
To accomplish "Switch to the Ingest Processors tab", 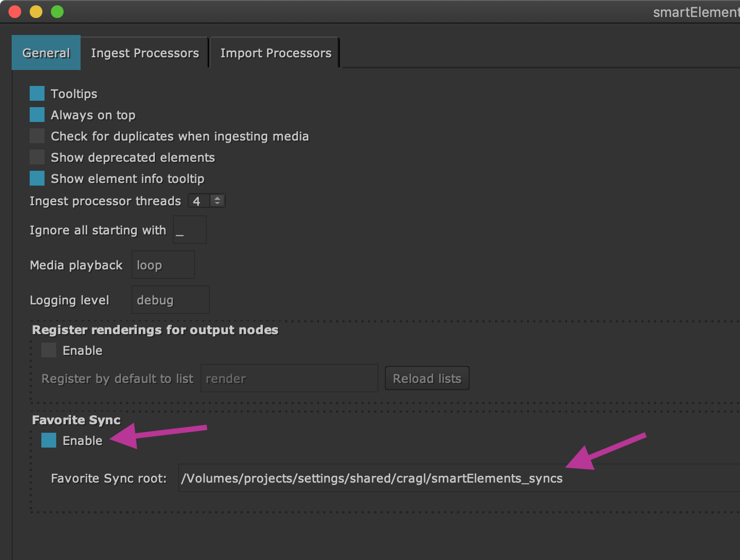I will [144, 52].
